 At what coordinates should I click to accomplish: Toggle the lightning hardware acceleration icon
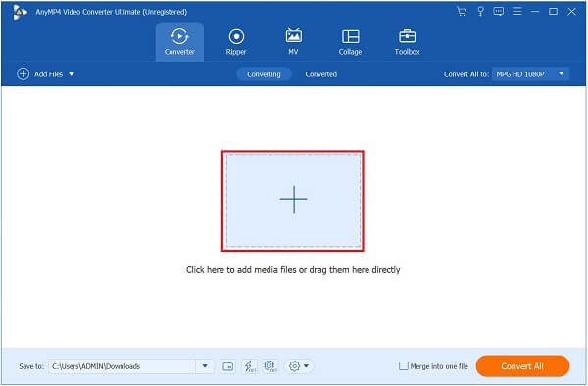pyautogui.click(x=249, y=366)
